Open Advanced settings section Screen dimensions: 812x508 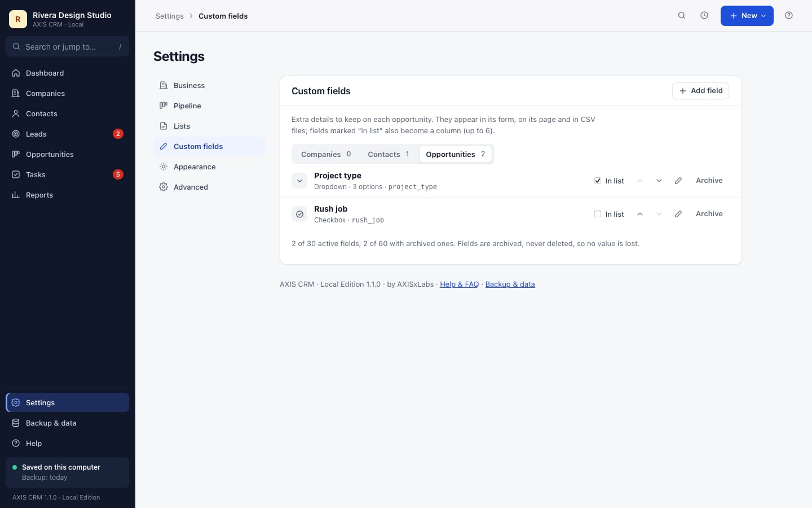click(210, 187)
